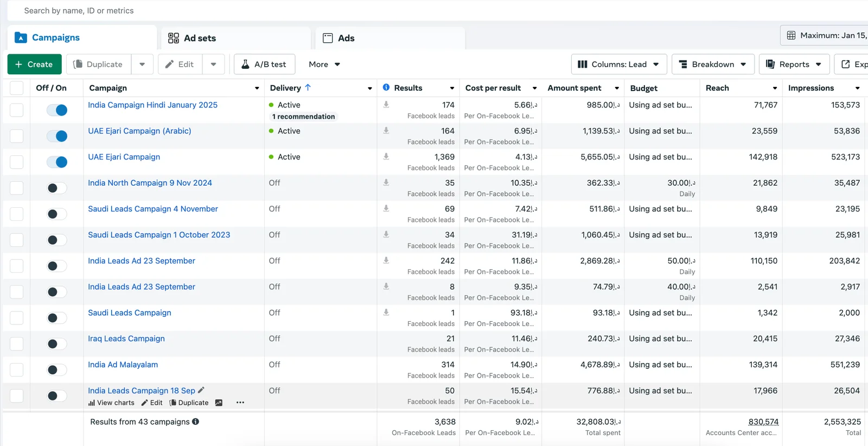Open the Columns: Lead dropdown
This screenshot has width=868, height=446.
pyautogui.click(x=618, y=64)
